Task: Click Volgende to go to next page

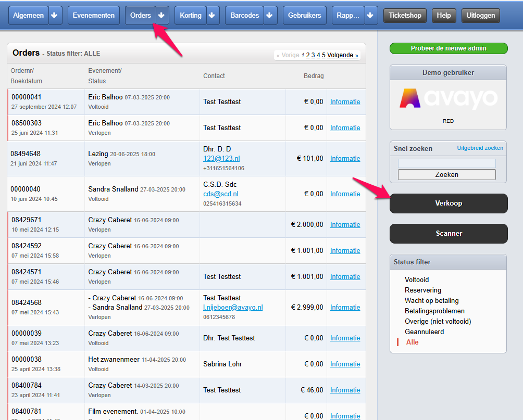Action: [343, 55]
